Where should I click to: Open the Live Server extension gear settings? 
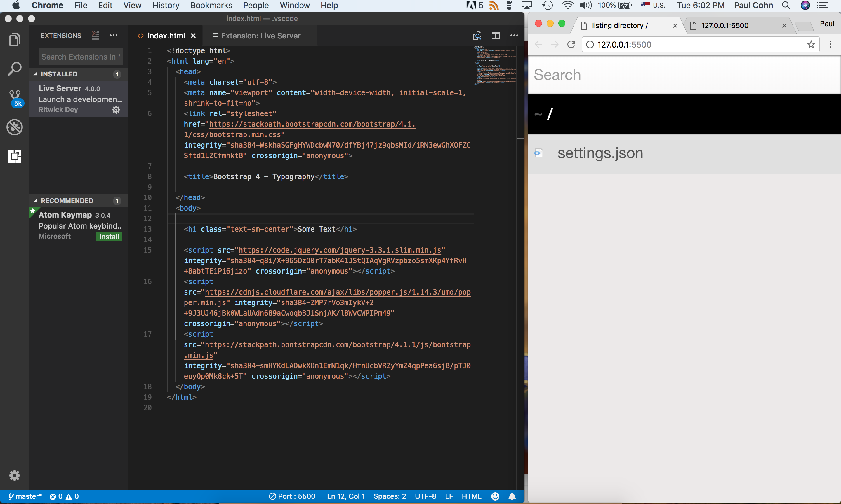116,109
